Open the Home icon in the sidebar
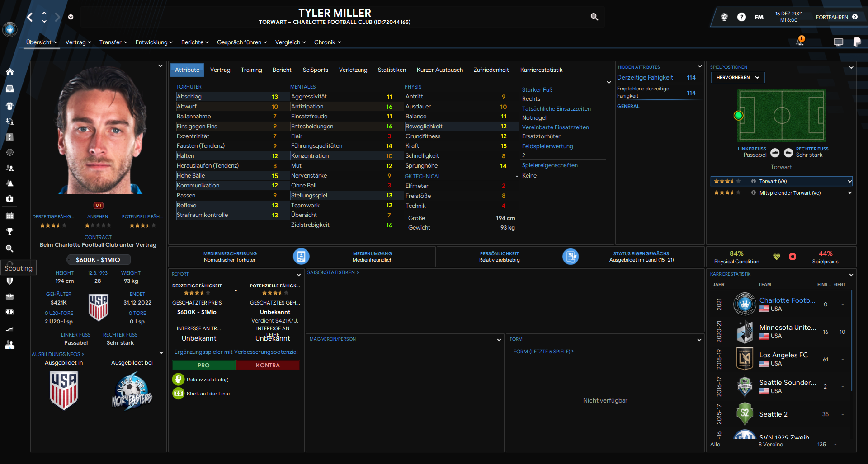This screenshot has width=868, height=464. [9, 72]
